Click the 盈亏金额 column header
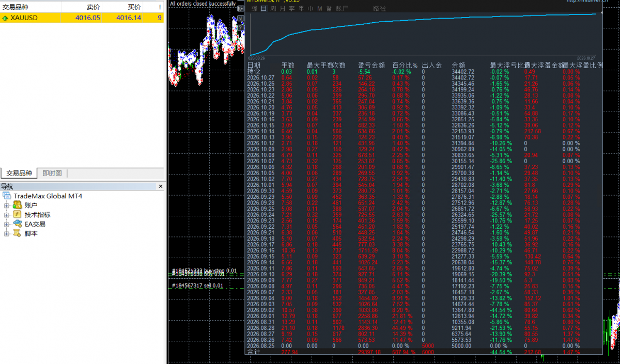Viewport: 620px width, 364px height. 371,65
